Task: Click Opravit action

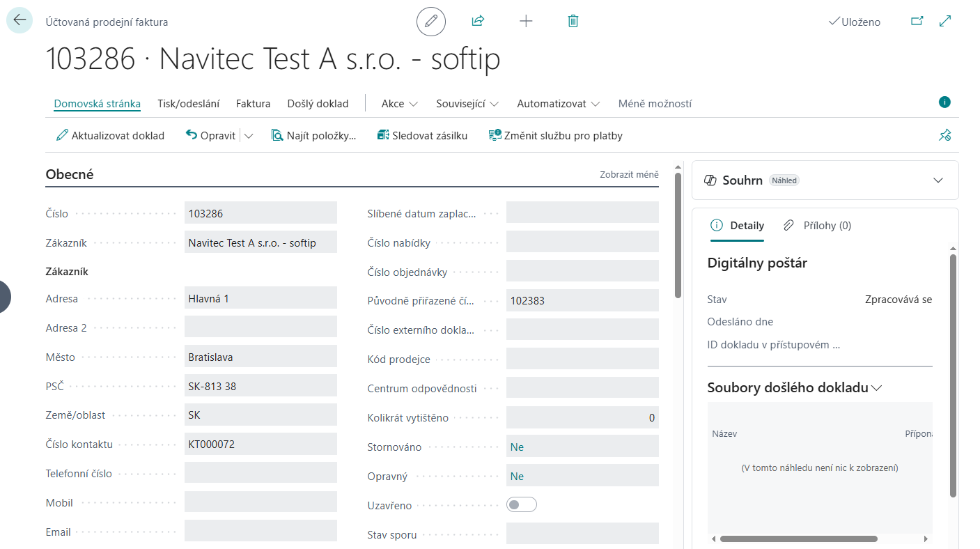Action: pos(211,136)
